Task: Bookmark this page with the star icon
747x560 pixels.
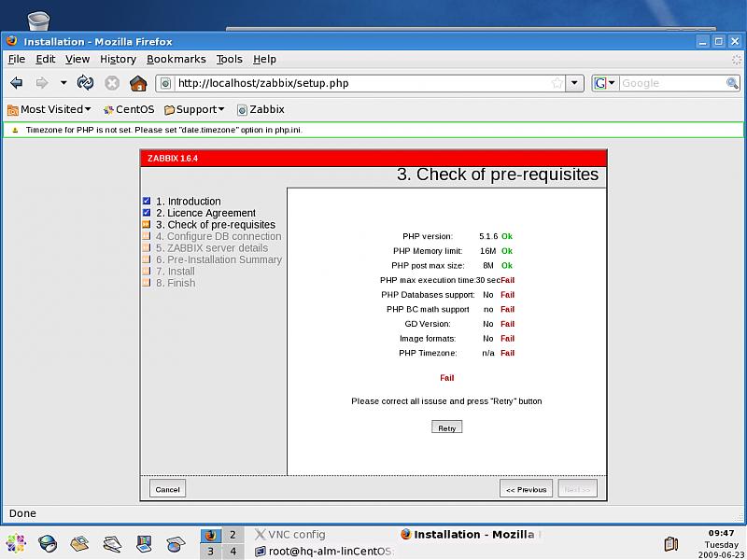Action: [557, 83]
